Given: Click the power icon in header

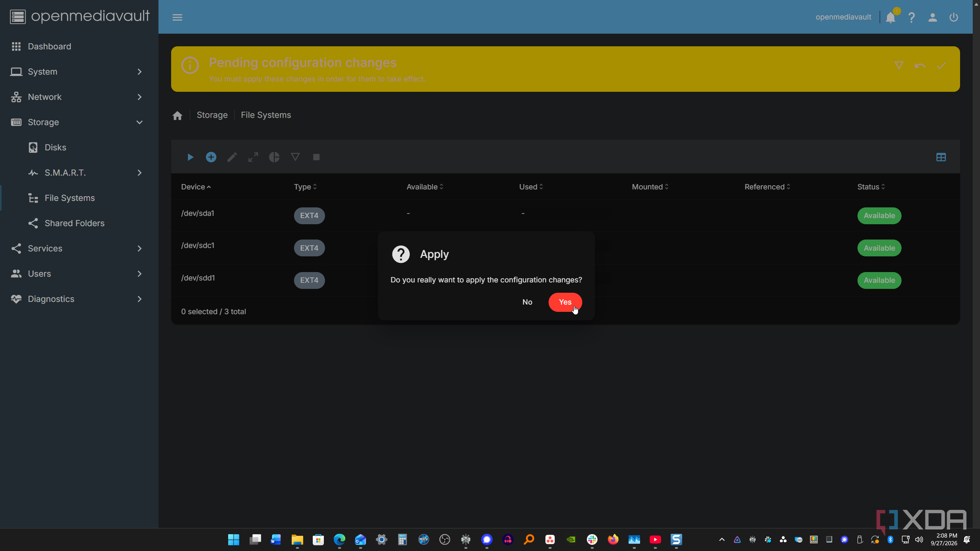Looking at the screenshot, I should [954, 17].
